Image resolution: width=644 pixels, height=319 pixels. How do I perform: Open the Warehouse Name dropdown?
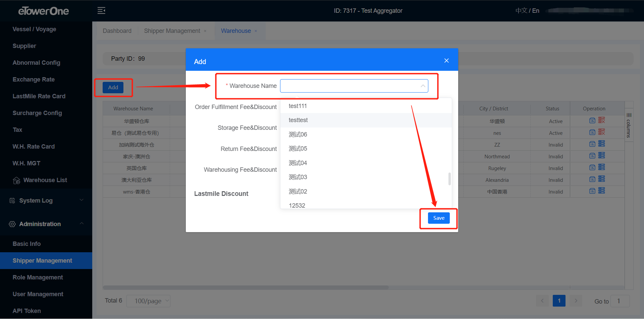[354, 86]
